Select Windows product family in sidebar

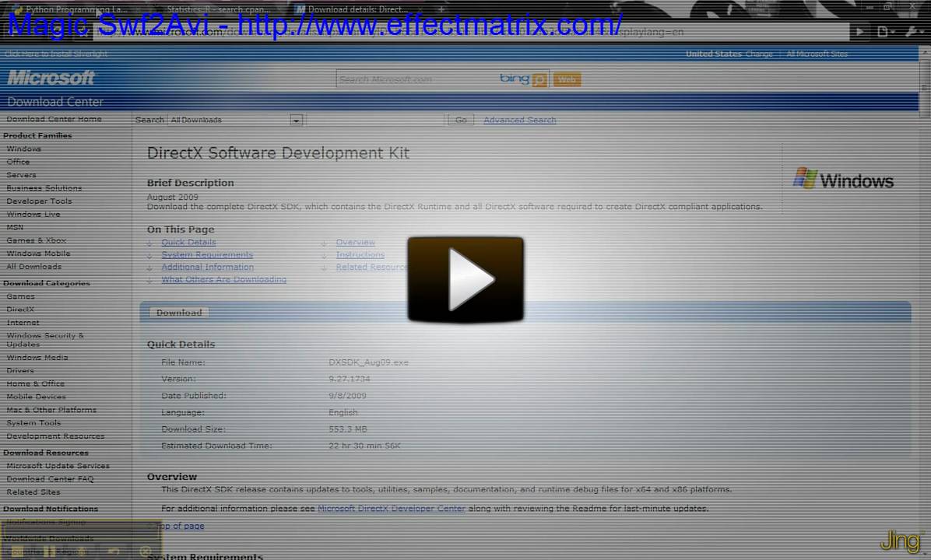24,149
